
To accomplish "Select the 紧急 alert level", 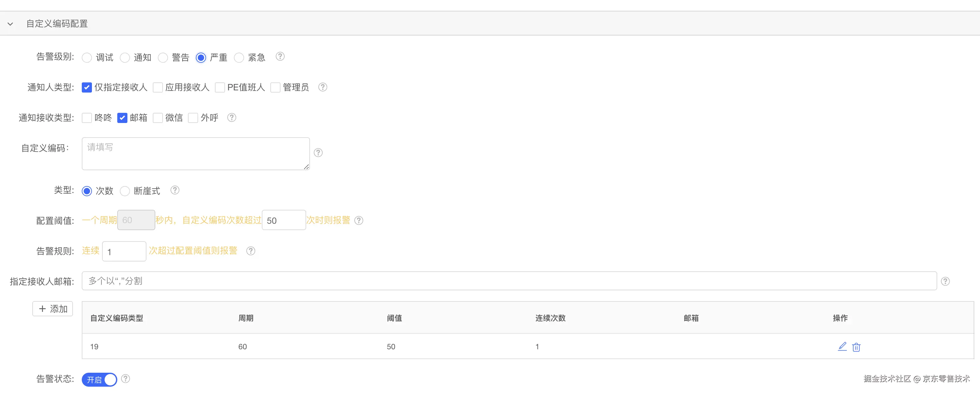I will (239, 58).
